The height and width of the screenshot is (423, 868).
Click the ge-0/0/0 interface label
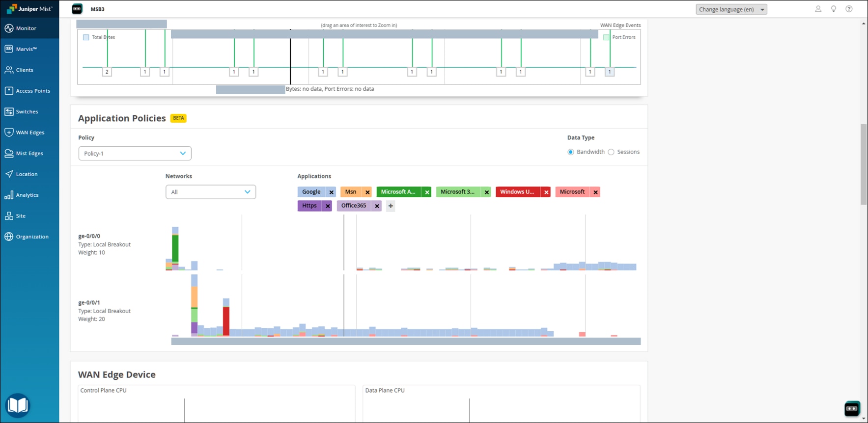(x=89, y=236)
